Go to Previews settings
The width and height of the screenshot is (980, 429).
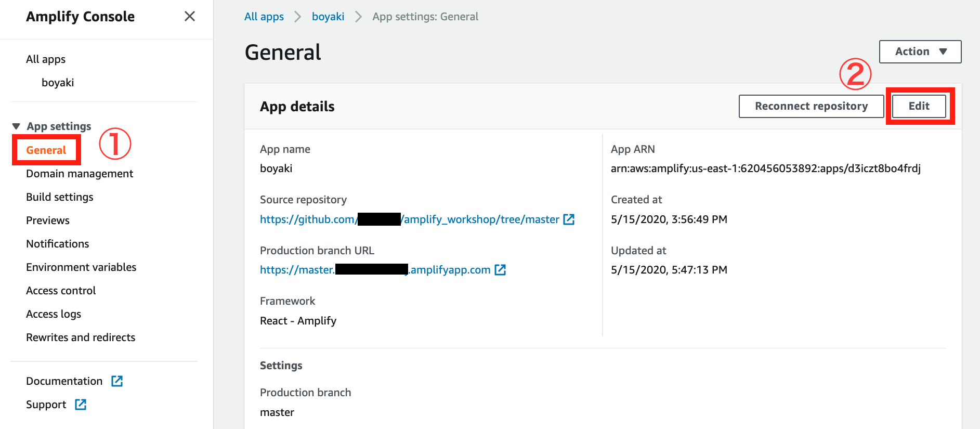point(48,220)
